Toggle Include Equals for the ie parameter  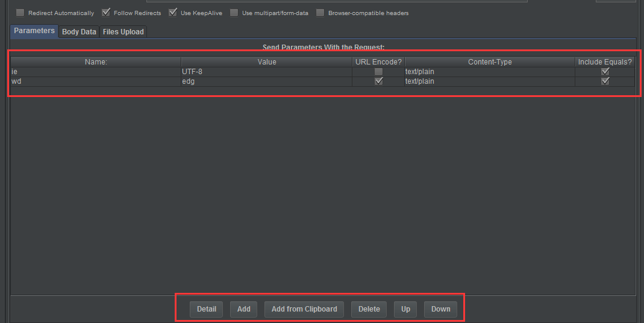click(605, 72)
